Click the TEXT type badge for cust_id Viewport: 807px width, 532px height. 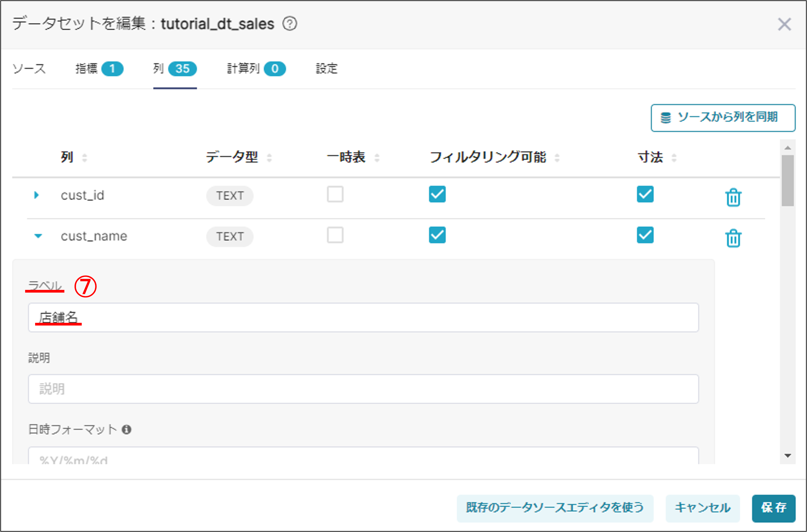tap(230, 196)
